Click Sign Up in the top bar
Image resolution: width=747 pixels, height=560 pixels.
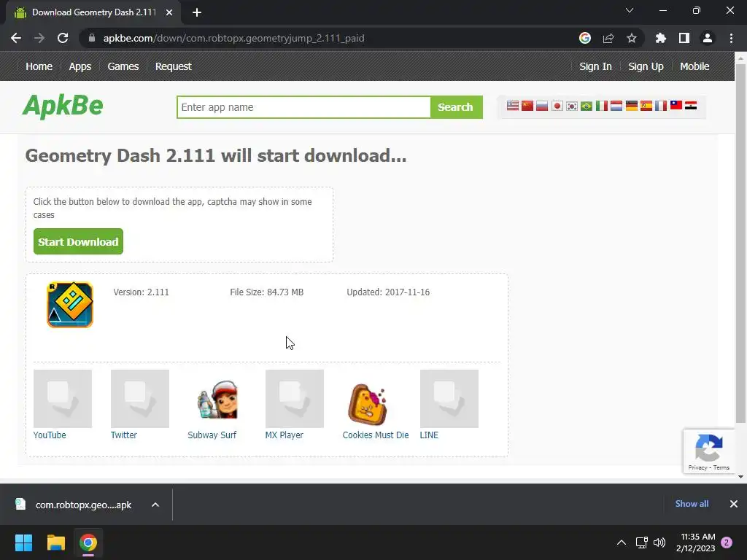(646, 66)
